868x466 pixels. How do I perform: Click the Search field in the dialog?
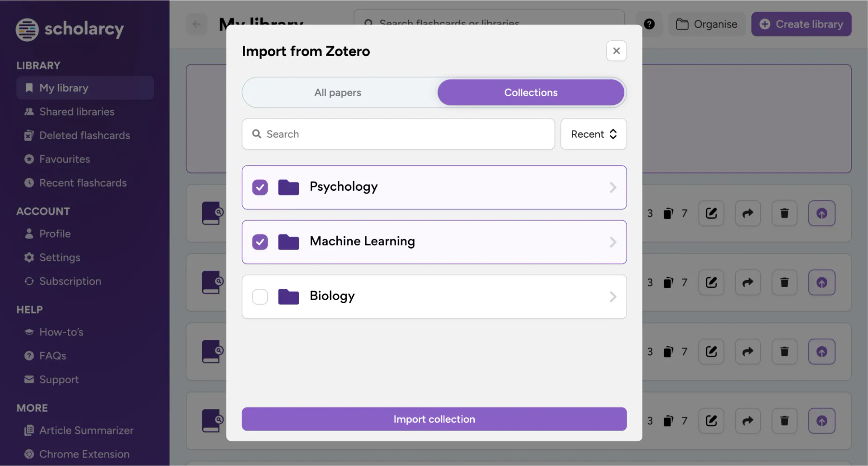398,134
